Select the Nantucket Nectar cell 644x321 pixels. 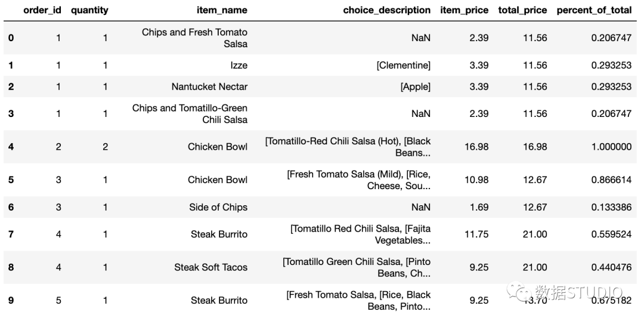(x=209, y=87)
